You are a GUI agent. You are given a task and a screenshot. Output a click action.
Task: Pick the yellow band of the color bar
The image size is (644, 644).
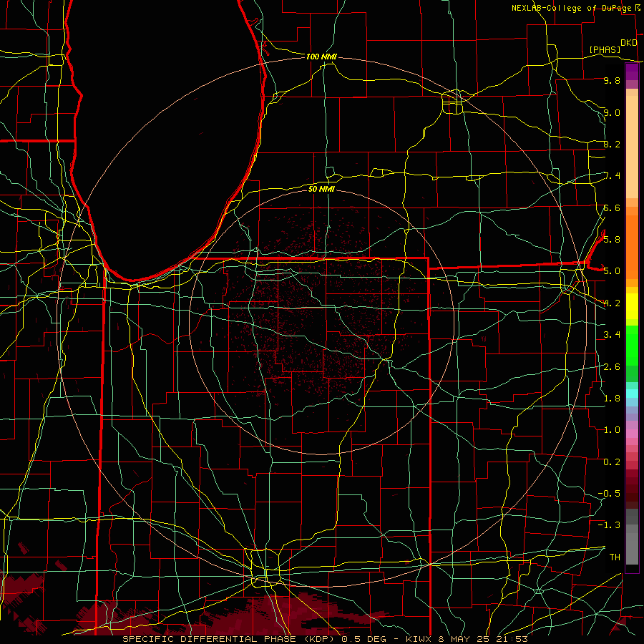[x=632, y=306]
